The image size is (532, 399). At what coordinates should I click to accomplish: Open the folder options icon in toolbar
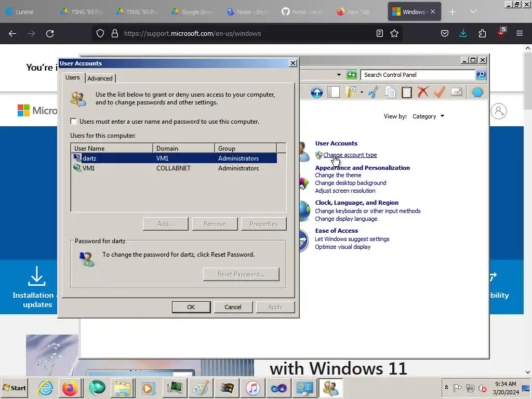[351, 92]
